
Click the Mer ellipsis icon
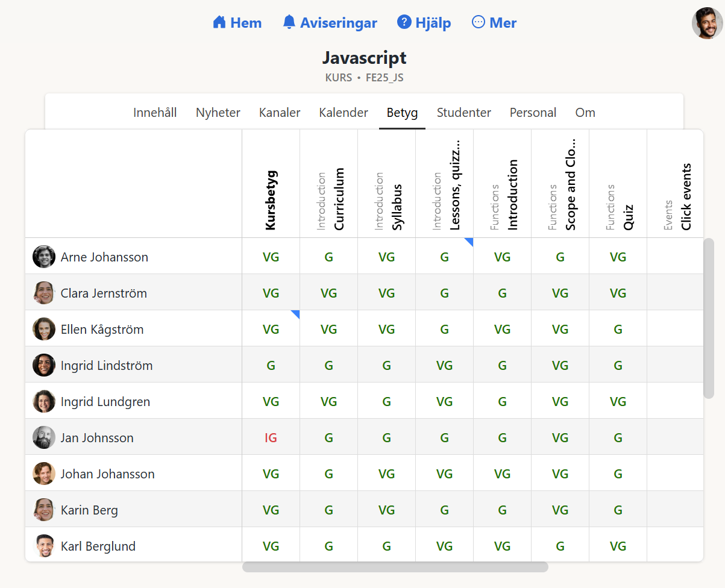click(479, 22)
